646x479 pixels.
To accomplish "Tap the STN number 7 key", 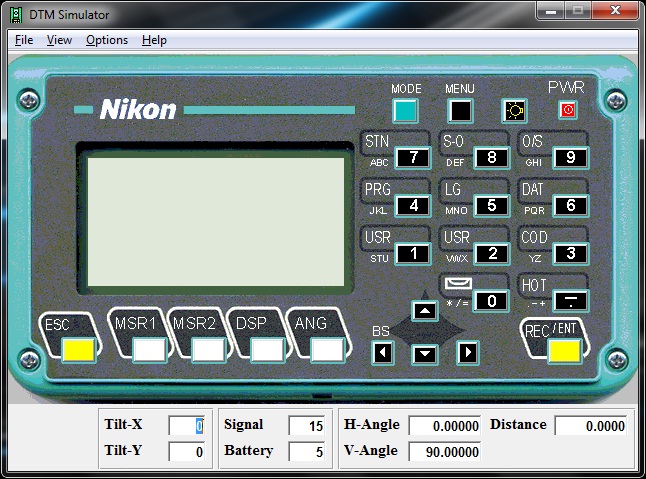I will tap(413, 158).
